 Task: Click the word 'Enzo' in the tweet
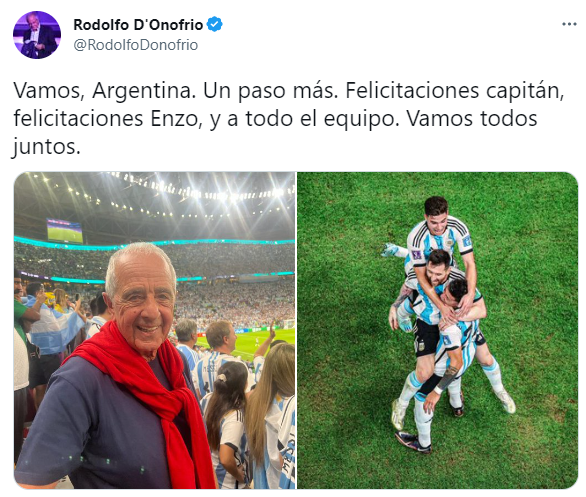click(174, 119)
